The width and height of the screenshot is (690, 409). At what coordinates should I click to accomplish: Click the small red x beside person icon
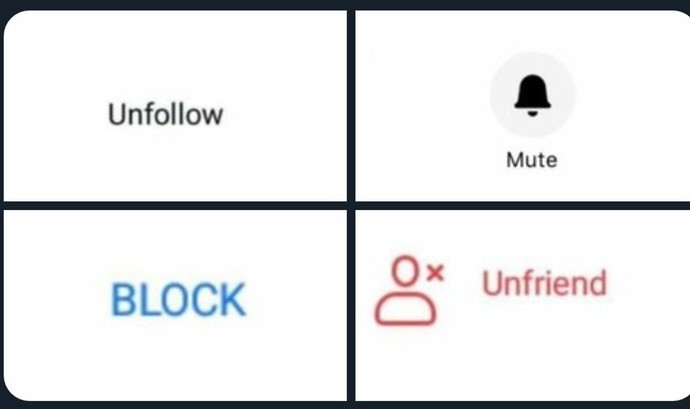tap(436, 273)
